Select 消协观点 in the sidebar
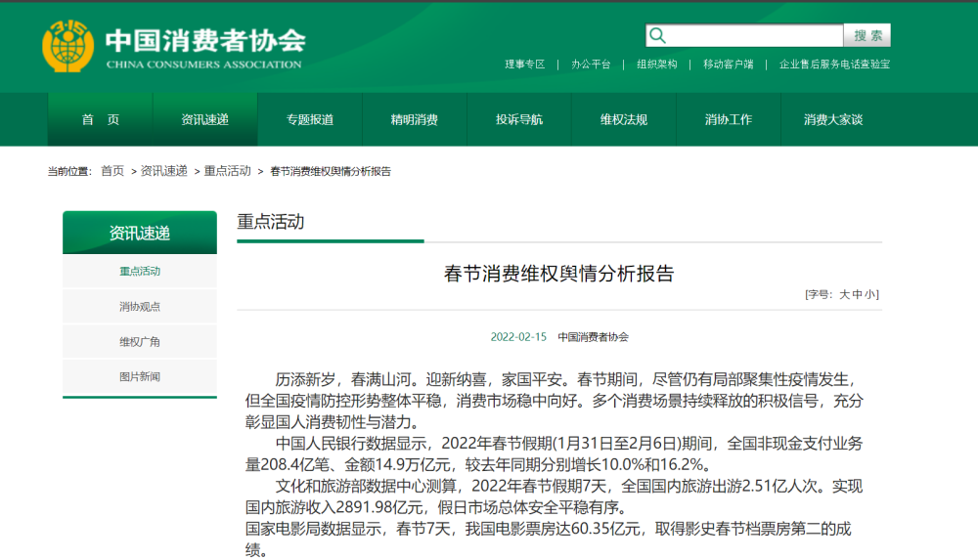 [x=140, y=306]
